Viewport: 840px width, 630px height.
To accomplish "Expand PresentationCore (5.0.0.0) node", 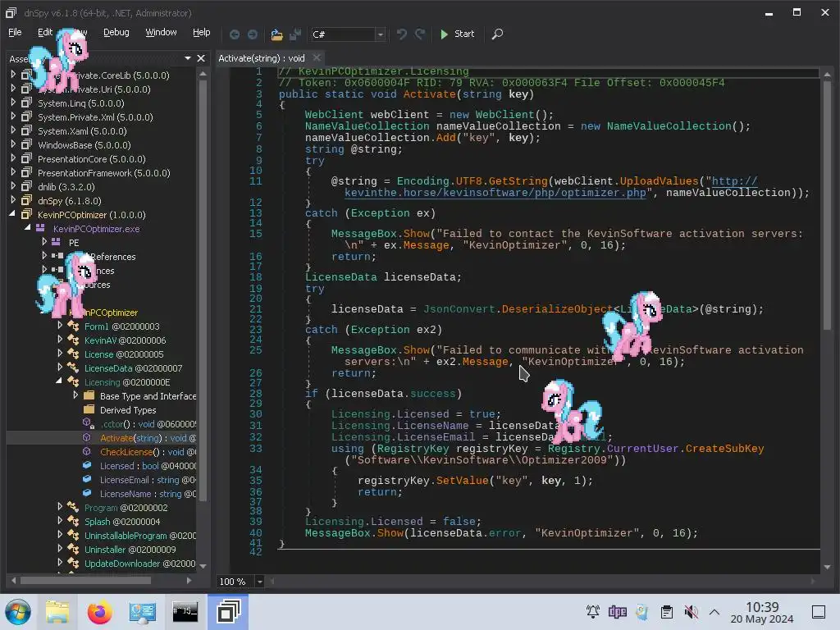I will click(x=13, y=158).
